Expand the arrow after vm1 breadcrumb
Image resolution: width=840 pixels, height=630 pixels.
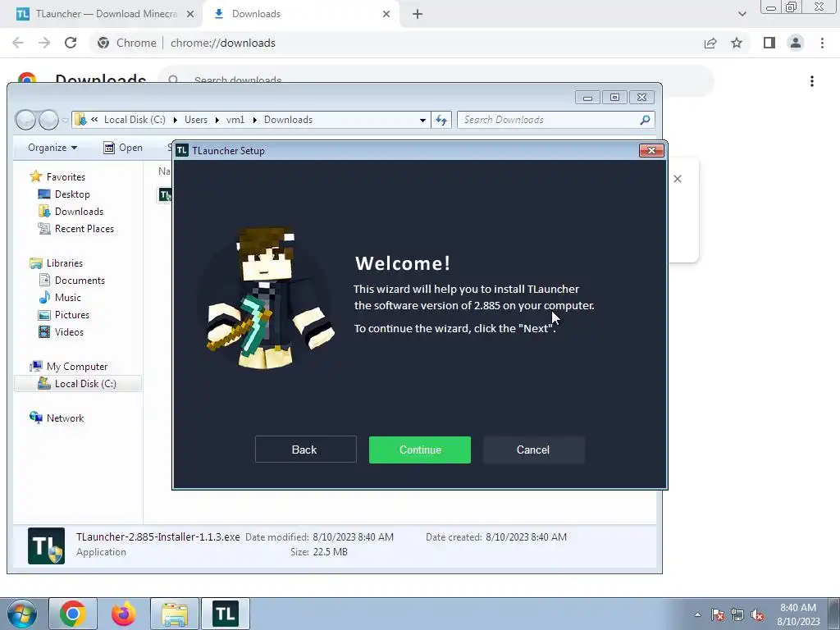click(x=254, y=120)
